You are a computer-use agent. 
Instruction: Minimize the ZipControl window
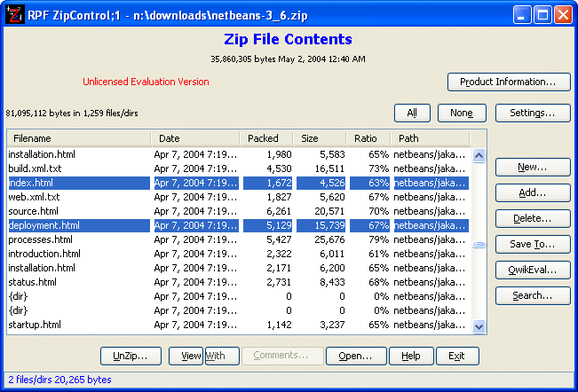(521, 15)
